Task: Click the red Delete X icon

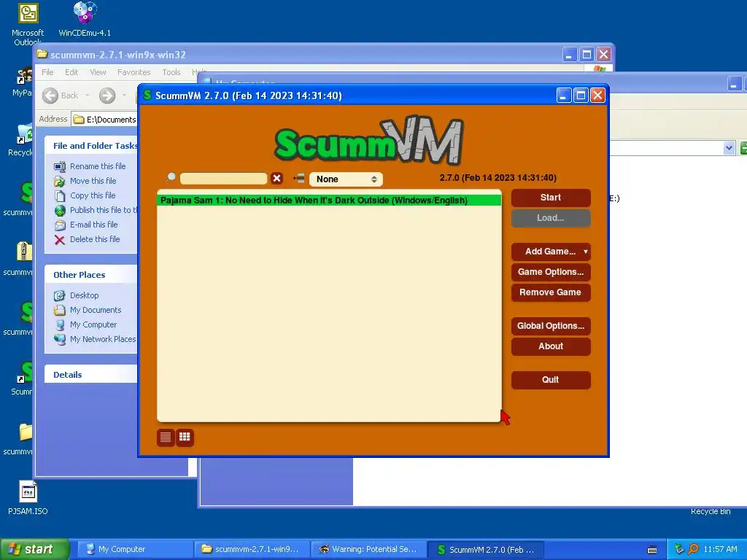Action: point(60,240)
